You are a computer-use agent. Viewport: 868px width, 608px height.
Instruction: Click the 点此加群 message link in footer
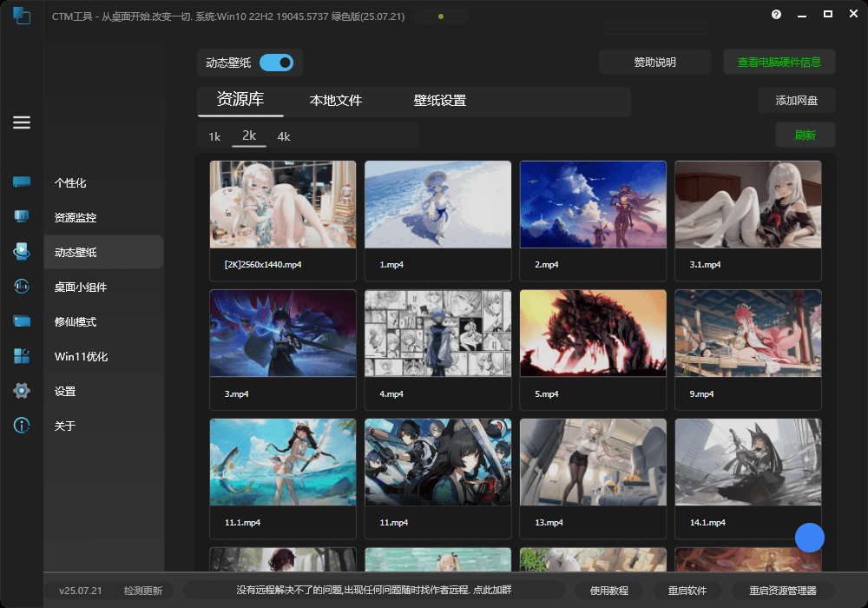tap(373, 591)
